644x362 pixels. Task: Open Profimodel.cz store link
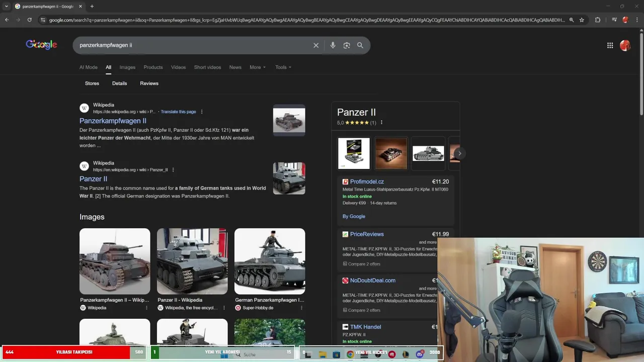coord(367,182)
